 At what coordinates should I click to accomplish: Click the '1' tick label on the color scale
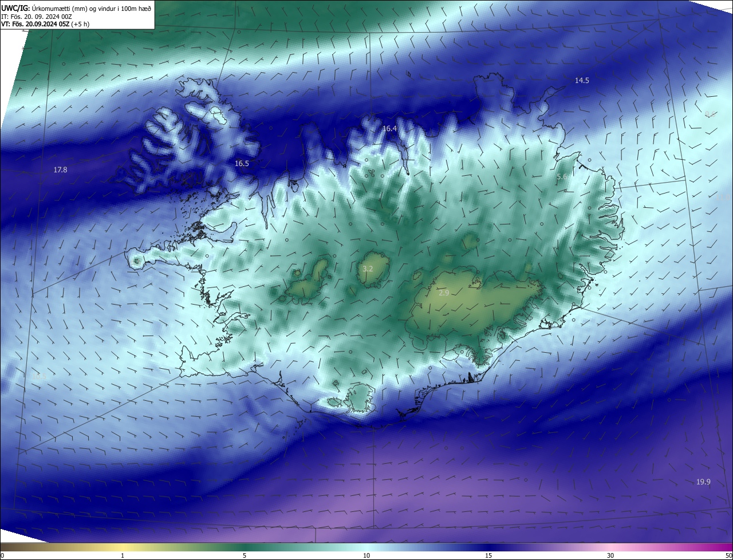point(123,556)
